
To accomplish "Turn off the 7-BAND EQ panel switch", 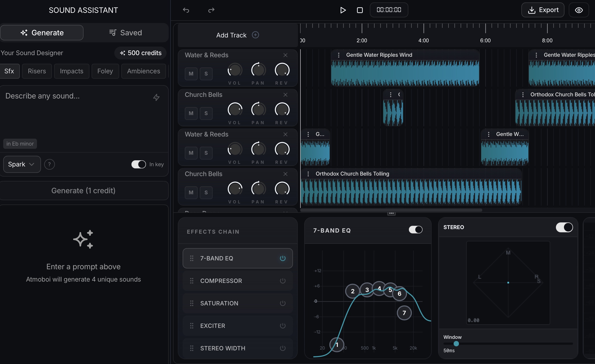I will tap(416, 230).
